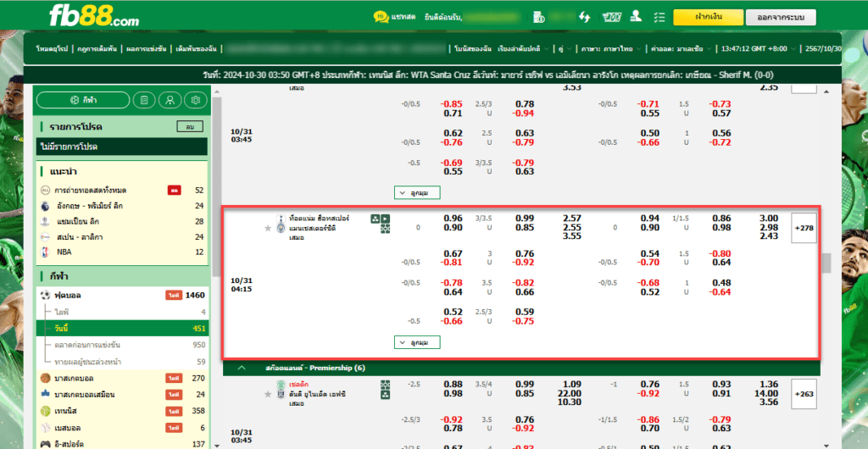Favorite the Celtic vs Dundee United star
868x449 pixels.
pos(268,395)
